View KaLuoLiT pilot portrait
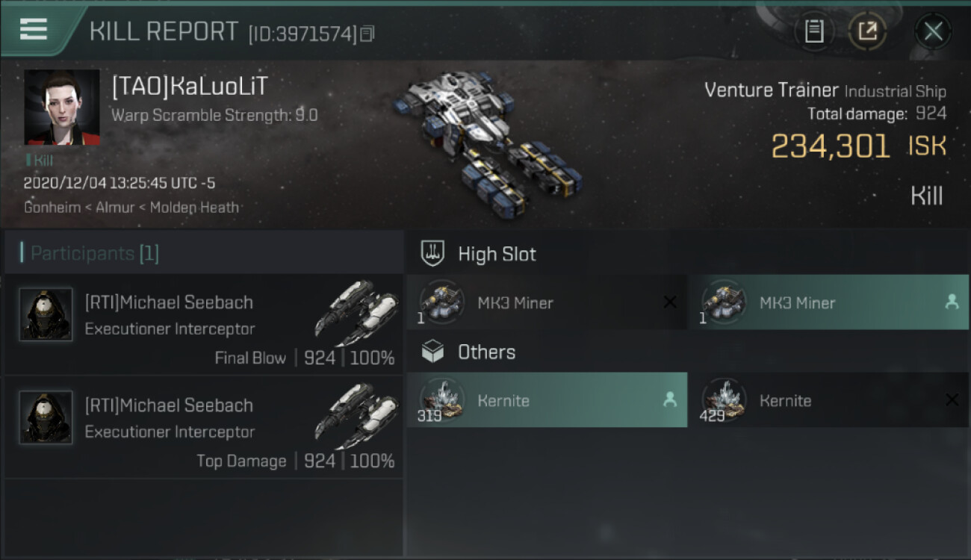 pyautogui.click(x=62, y=108)
